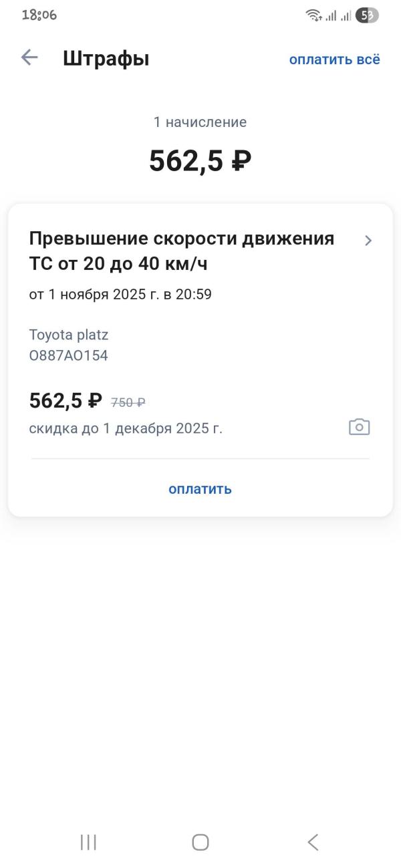Select the 1 начисление label
Image resolution: width=401 pixels, height=868 pixels.
(x=200, y=122)
